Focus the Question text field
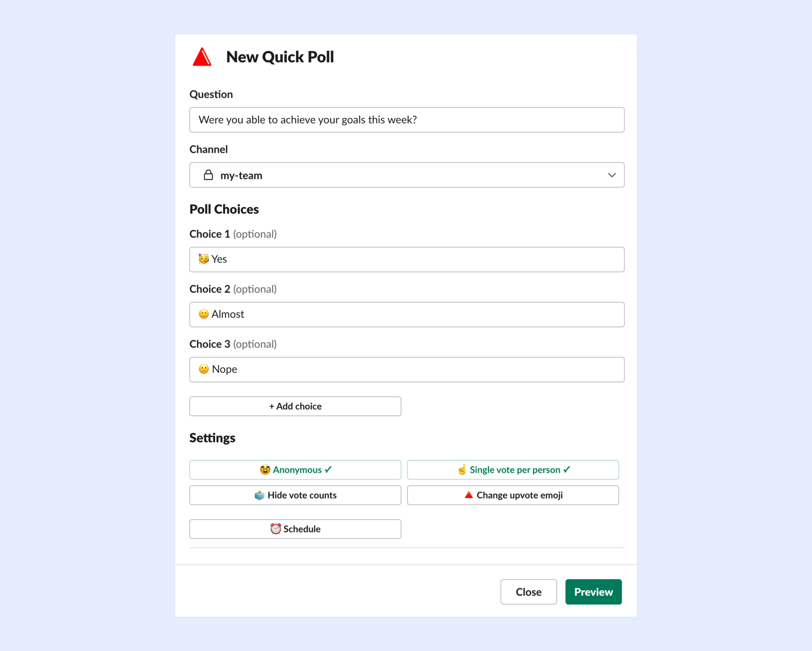This screenshot has height=651, width=812. point(407,120)
